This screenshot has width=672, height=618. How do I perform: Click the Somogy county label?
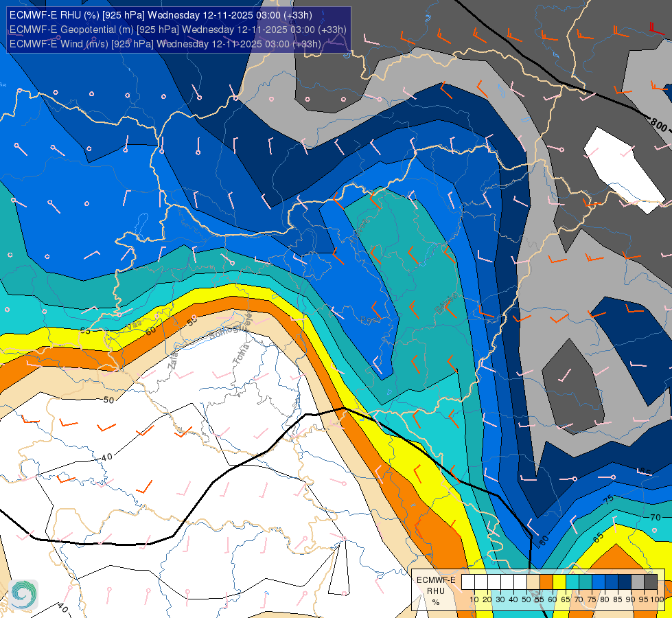tap(224, 333)
